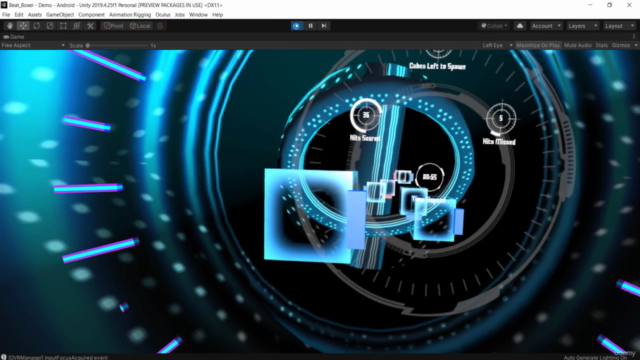The image size is (640, 360).
Task: Select the Scale tool
Action: click(x=50, y=26)
